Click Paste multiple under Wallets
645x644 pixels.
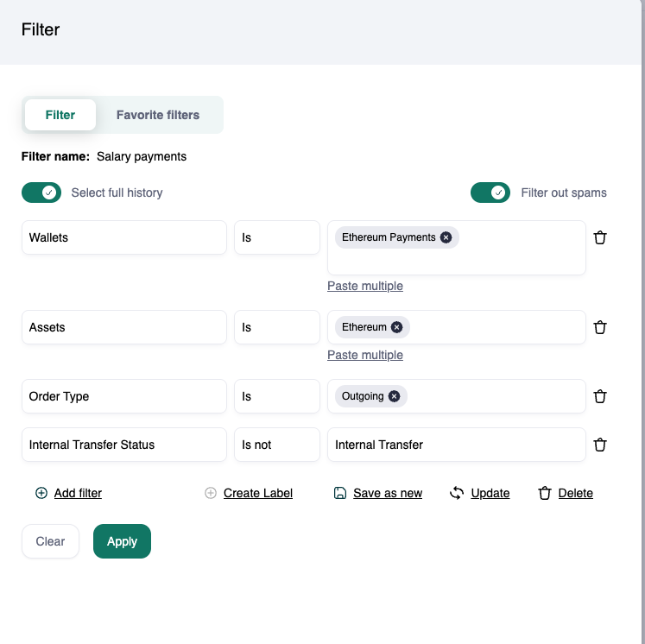pos(364,286)
